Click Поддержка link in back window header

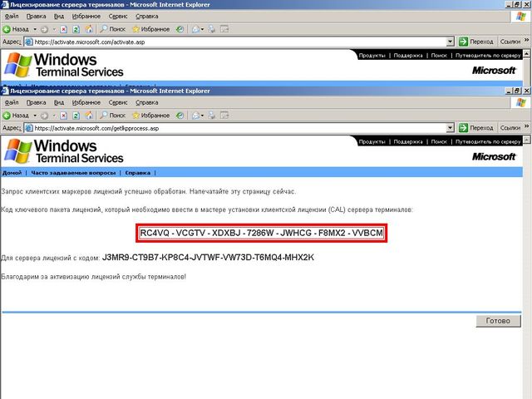tap(408, 56)
